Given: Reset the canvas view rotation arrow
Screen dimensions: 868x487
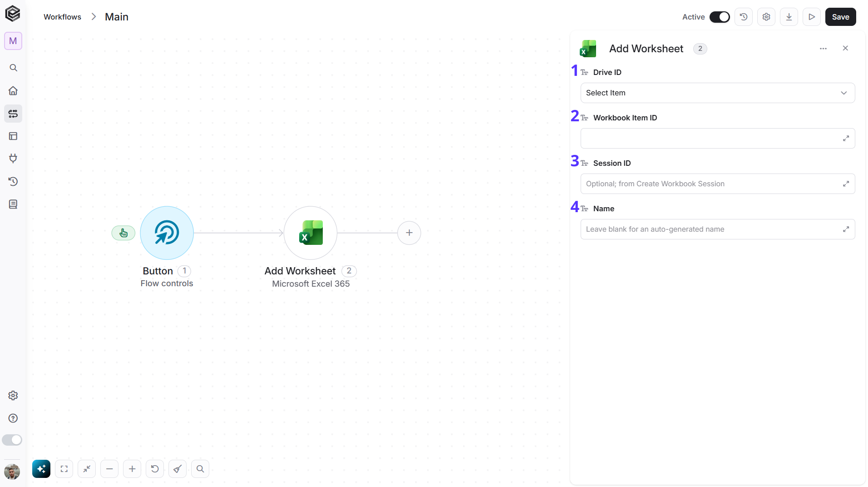Looking at the screenshot, I should (x=155, y=469).
